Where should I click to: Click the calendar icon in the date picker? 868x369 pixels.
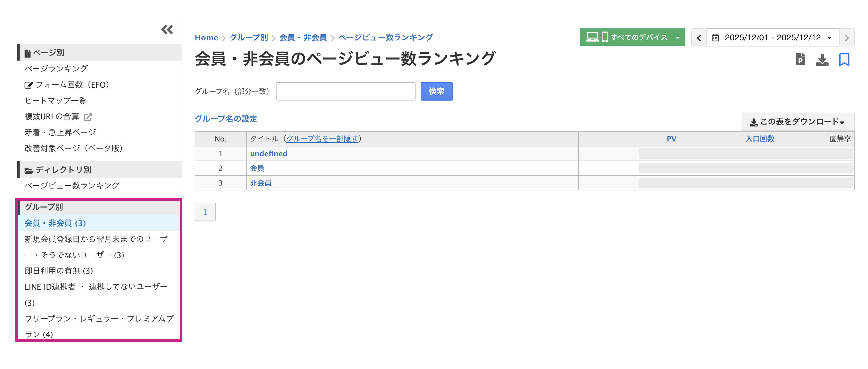click(716, 37)
